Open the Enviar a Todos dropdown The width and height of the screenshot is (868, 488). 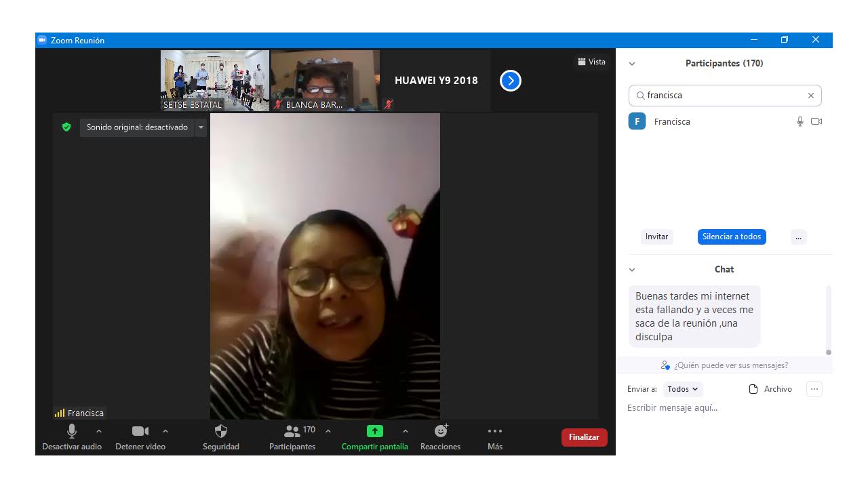(683, 389)
